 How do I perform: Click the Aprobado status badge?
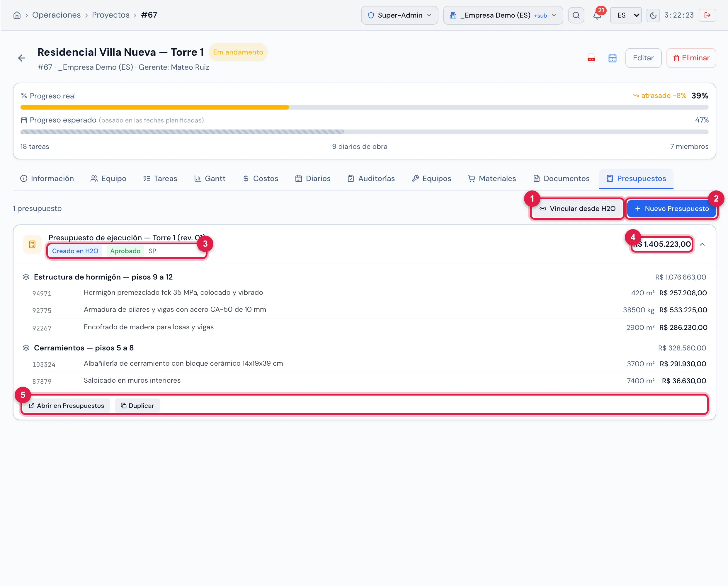click(125, 251)
